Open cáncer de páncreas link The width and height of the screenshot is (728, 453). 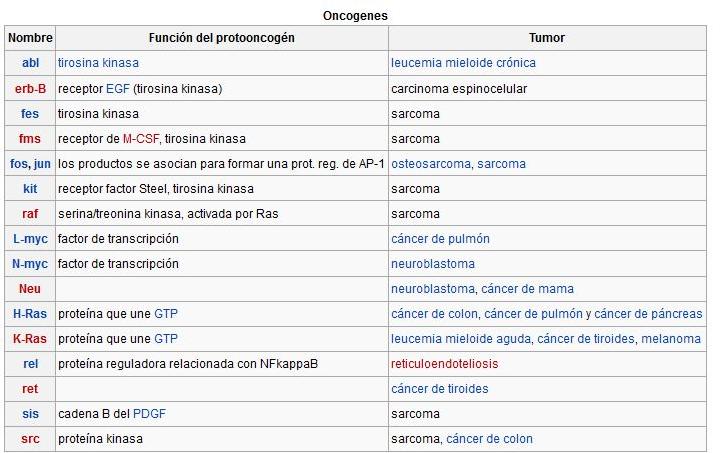[x=648, y=314]
